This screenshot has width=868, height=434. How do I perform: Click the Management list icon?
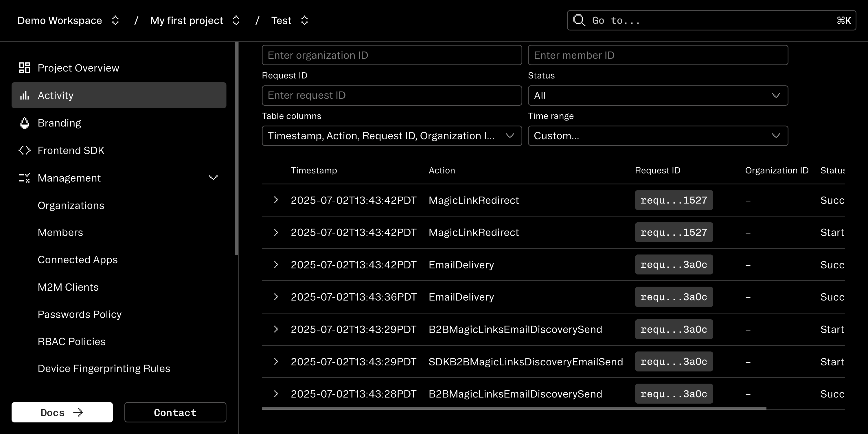pyautogui.click(x=24, y=178)
